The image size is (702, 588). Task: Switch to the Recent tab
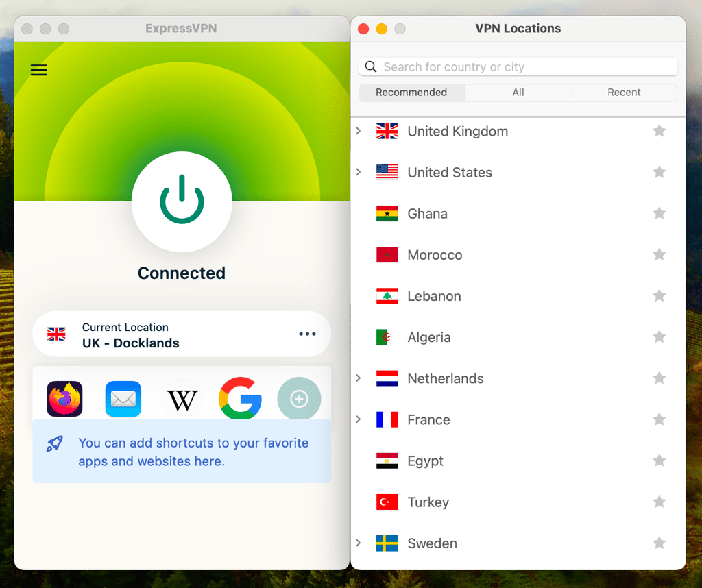[x=624, y=93]
